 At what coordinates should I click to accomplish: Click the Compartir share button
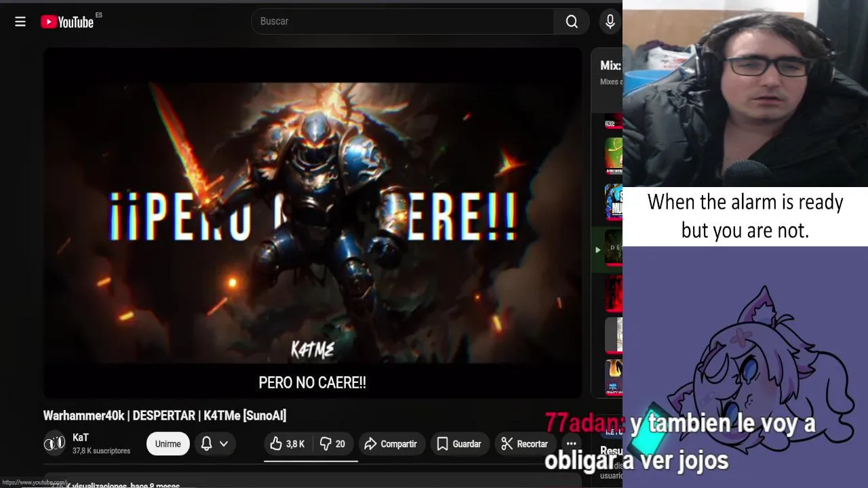tap(391, 444)
